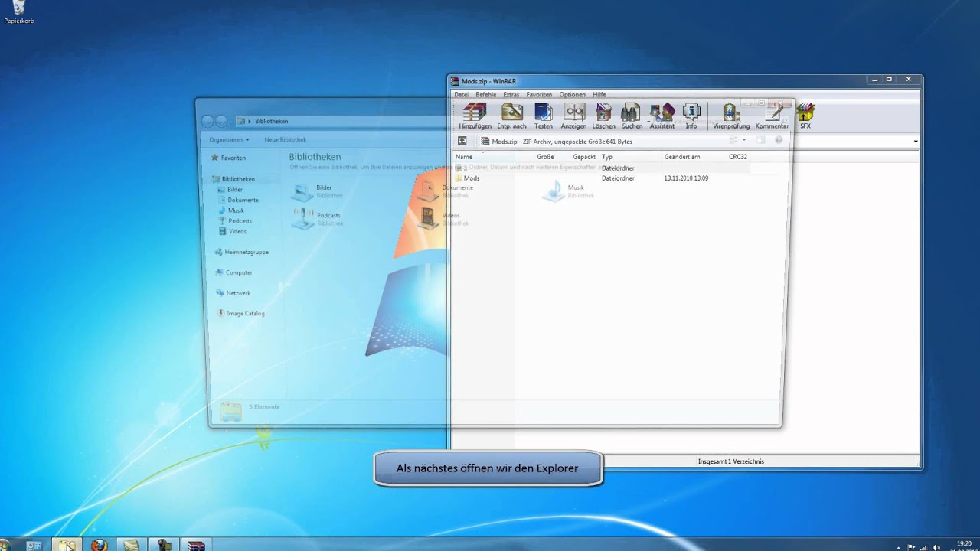Image resolution: width=980 pixels, height=551 pixels.
Task: Sort by the Name column header
Action: coord(464,157)
